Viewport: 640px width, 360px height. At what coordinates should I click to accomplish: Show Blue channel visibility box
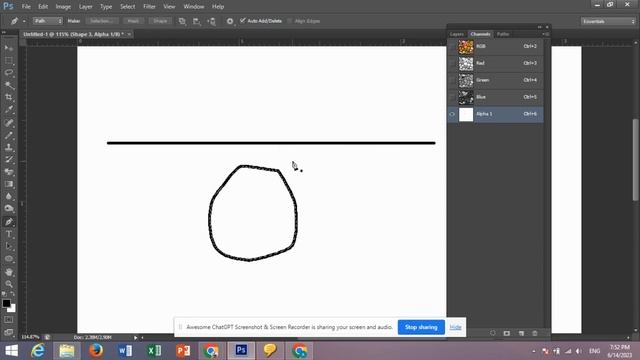pos(452,97)
